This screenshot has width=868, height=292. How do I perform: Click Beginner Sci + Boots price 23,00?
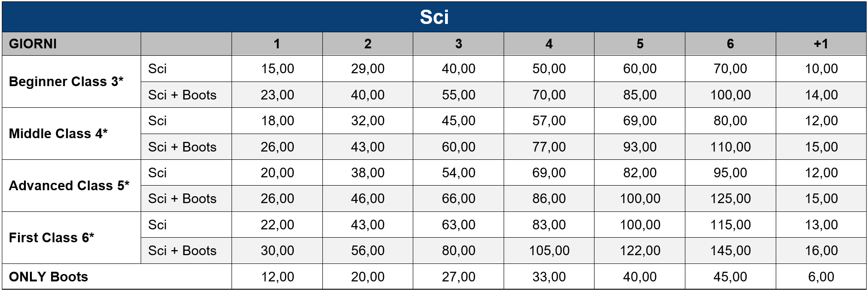pos(277,95)
